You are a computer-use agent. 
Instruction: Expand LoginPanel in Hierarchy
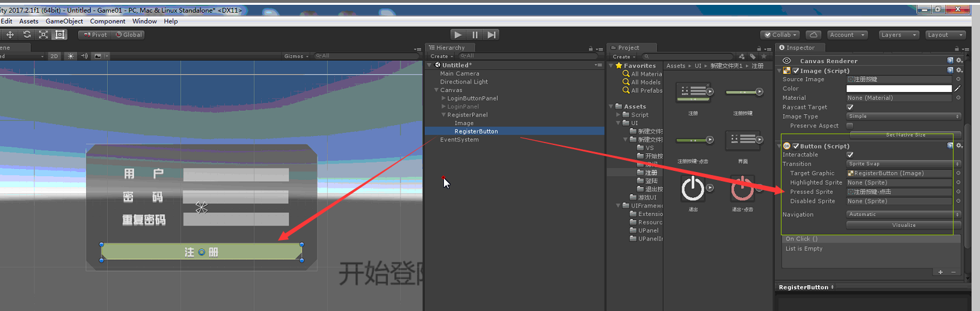pos(444,106)
